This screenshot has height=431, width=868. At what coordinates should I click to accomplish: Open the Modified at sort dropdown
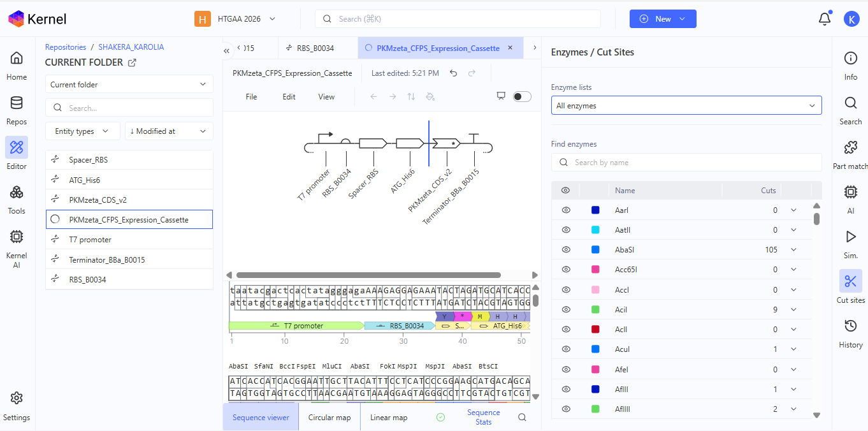coord(169,131)
